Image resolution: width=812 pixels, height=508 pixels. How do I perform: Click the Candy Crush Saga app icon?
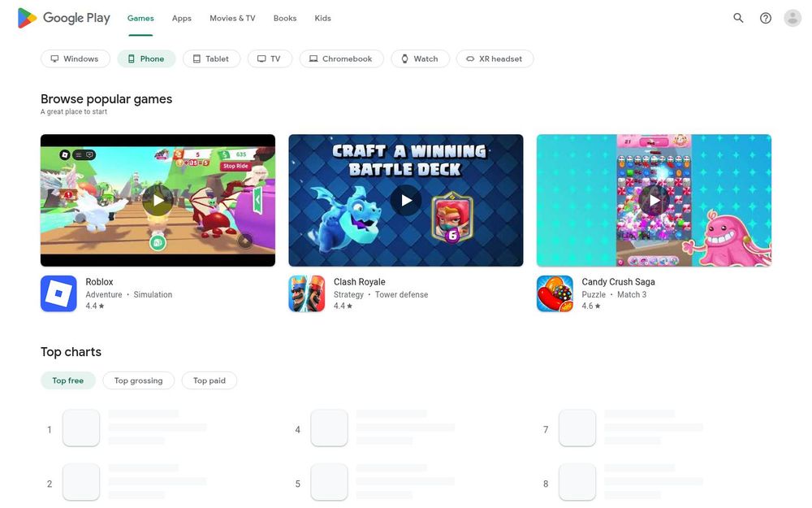pos(555,293)
